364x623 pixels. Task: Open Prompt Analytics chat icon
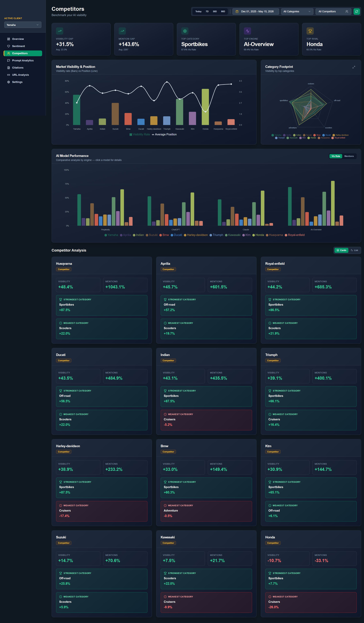(9, 61)
